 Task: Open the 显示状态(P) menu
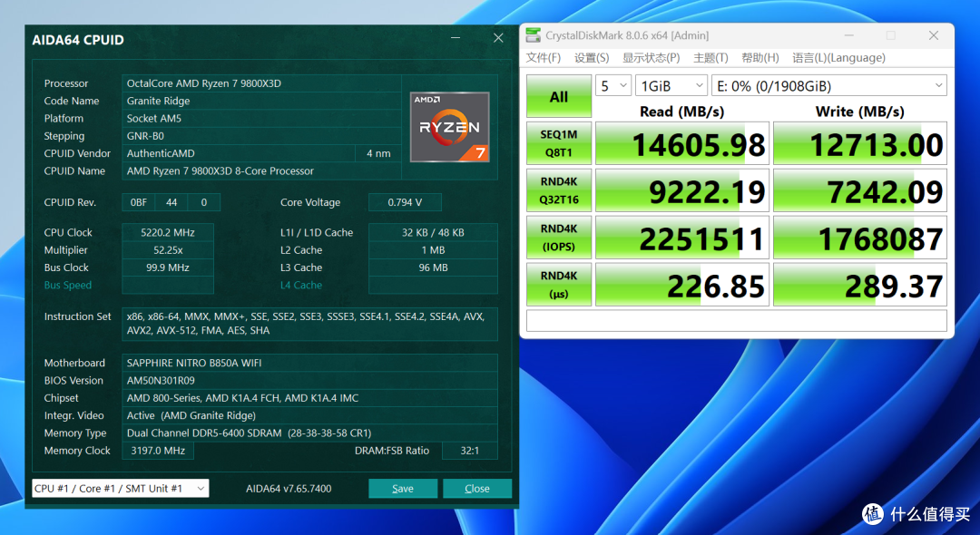click(651, 57)
